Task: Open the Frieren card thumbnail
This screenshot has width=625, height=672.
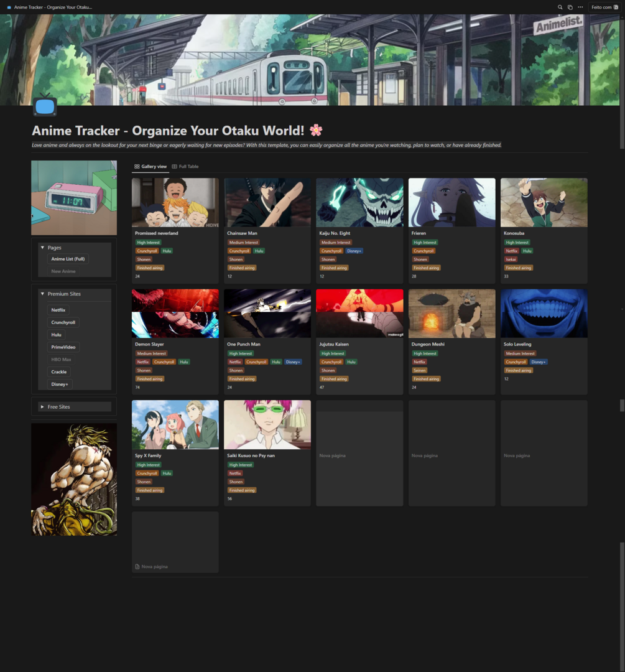Action: click(452, 203)
